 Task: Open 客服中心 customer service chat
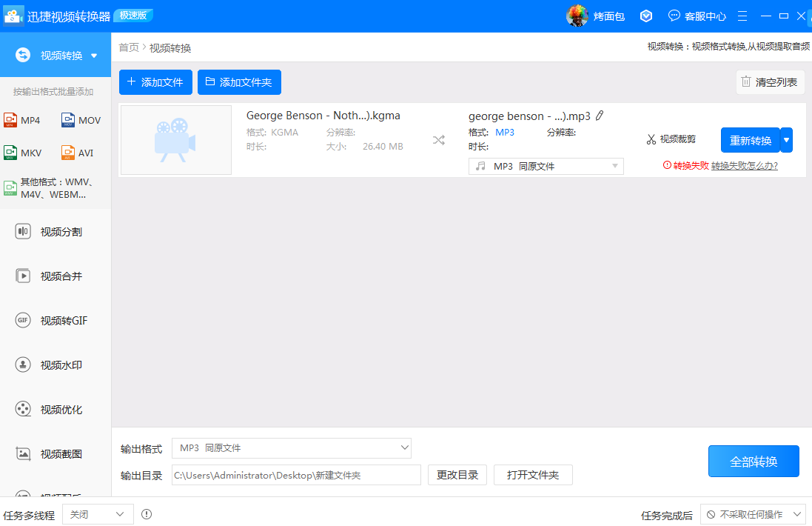click(697, 16)
